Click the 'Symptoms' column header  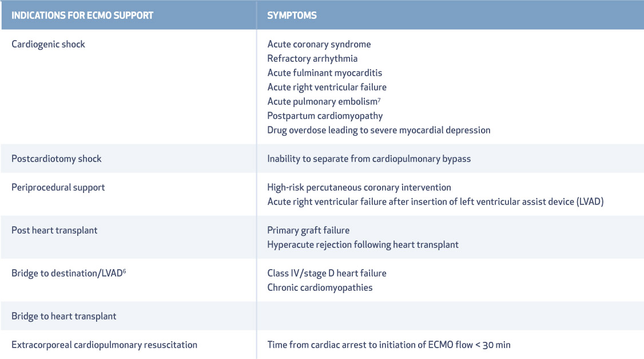(x=292, y=15)
